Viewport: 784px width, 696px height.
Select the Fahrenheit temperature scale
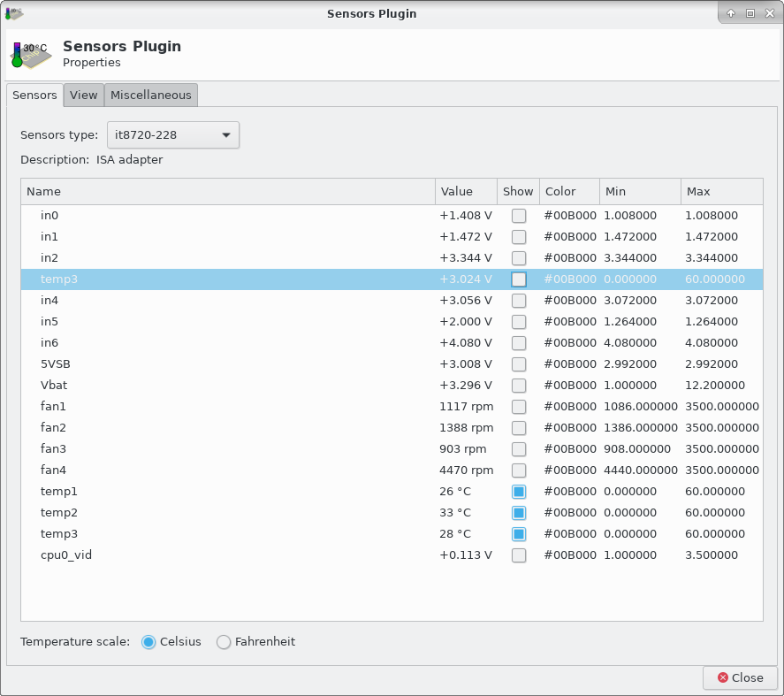coord(224,642)
